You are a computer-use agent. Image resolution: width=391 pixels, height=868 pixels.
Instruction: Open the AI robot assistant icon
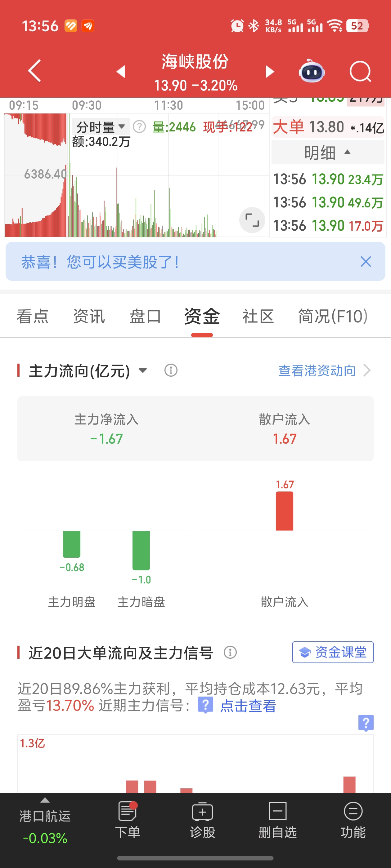311,71
